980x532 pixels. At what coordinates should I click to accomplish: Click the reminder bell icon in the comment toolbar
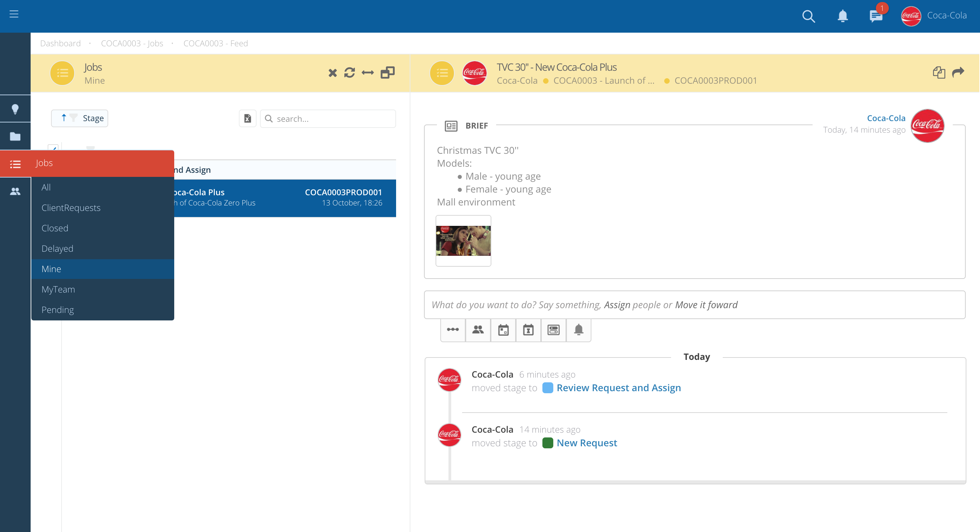[x=578, y=330]
